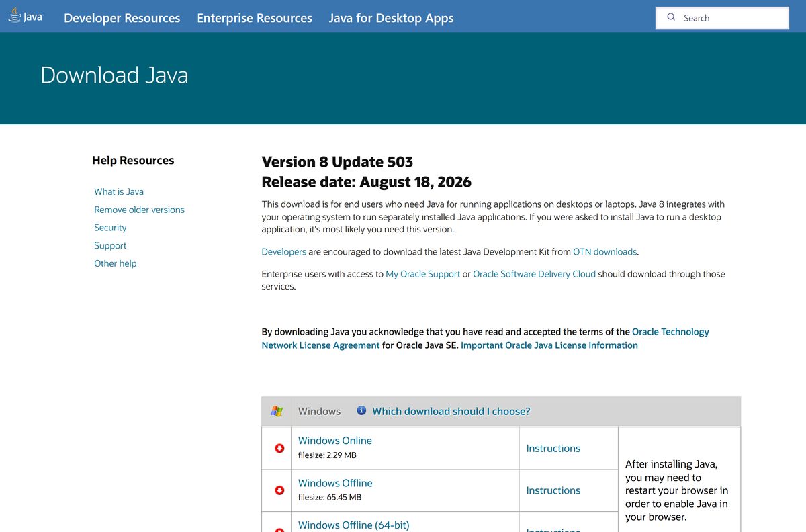Go to Security help page

click(110, 228)
